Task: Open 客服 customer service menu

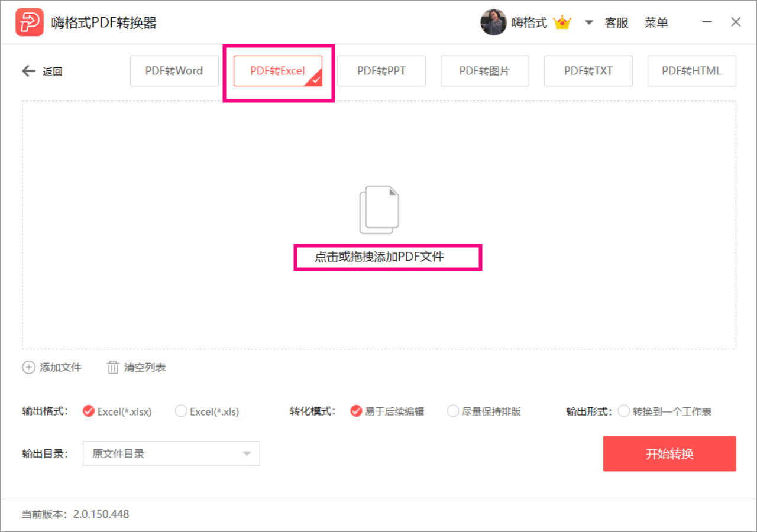Action: (616, 22)
